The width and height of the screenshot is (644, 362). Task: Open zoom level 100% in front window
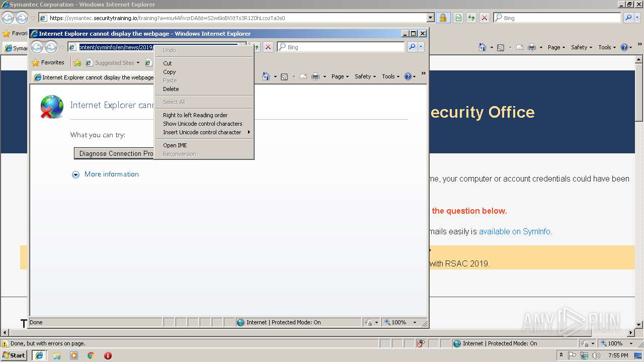pyautogui.click(x=400, y=322)
